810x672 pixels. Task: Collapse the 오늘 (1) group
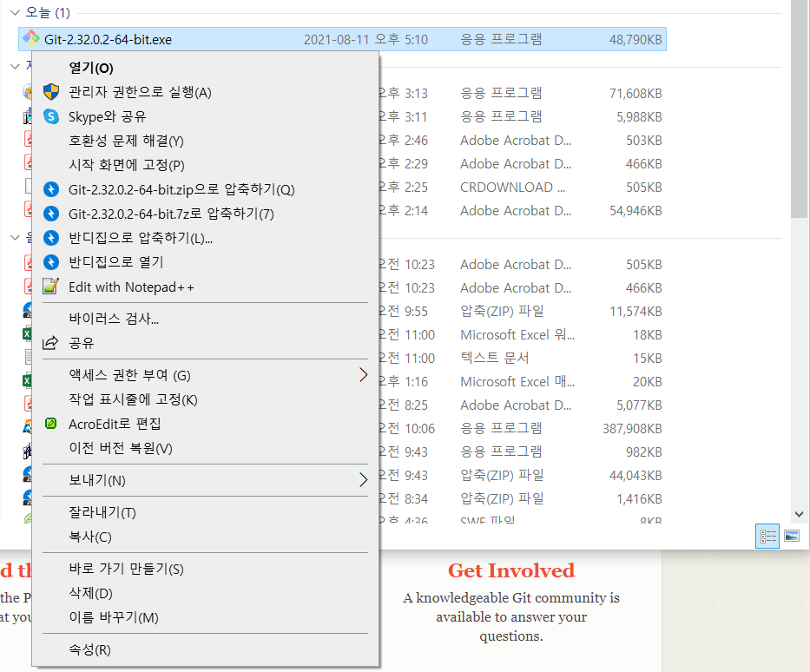15,12
